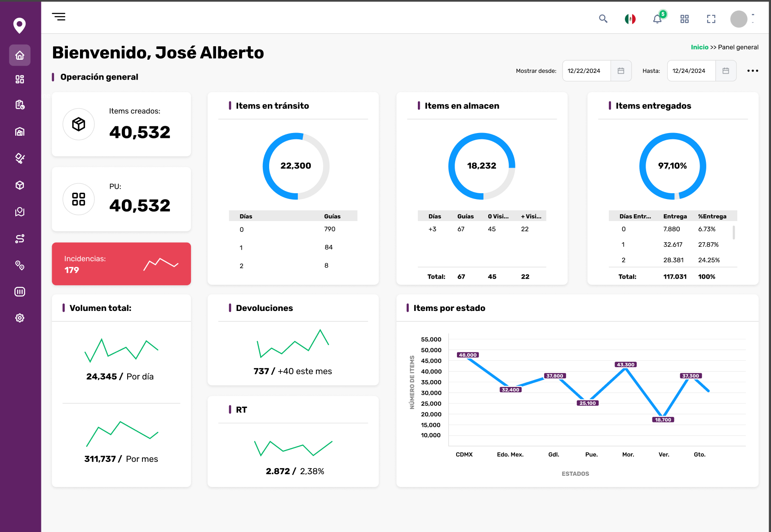Toggle fullscreen with the expand icon

711,19
